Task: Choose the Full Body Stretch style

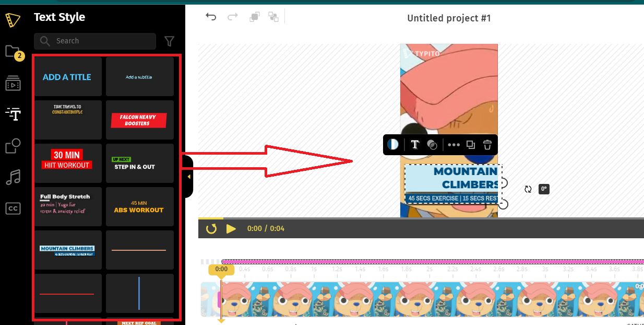Action: coord(68,206)
